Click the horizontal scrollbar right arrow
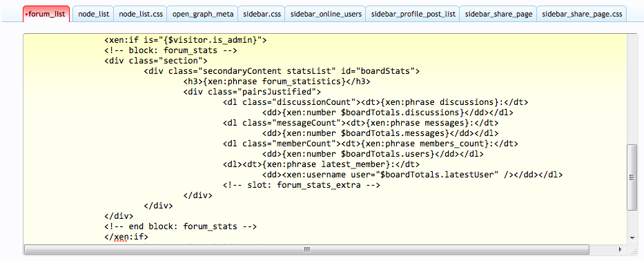The height and width of the screenshot is (261, 644). point(621,249)
